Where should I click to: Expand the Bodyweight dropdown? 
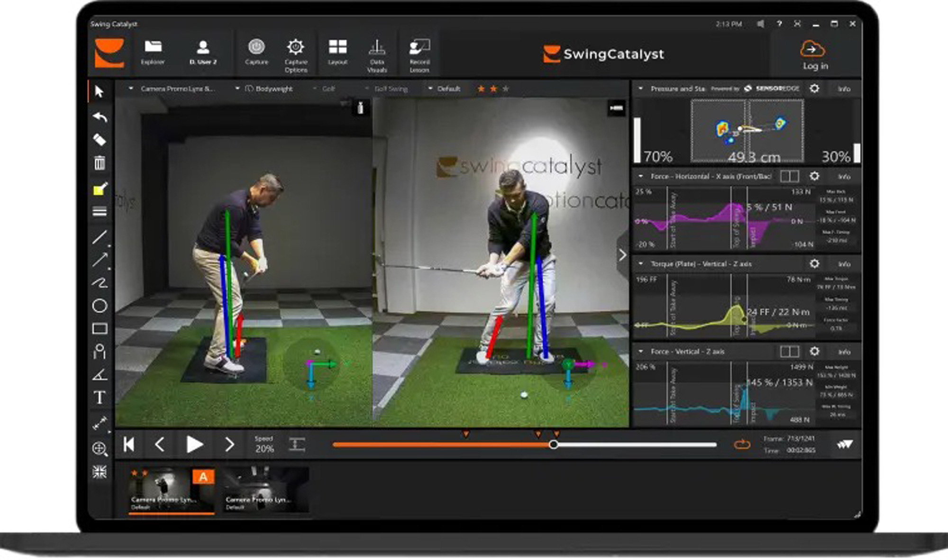coord(237,89)
